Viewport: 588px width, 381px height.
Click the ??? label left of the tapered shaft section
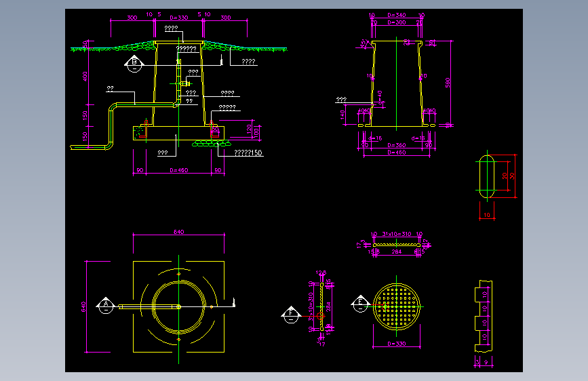(x=341, y=100)
